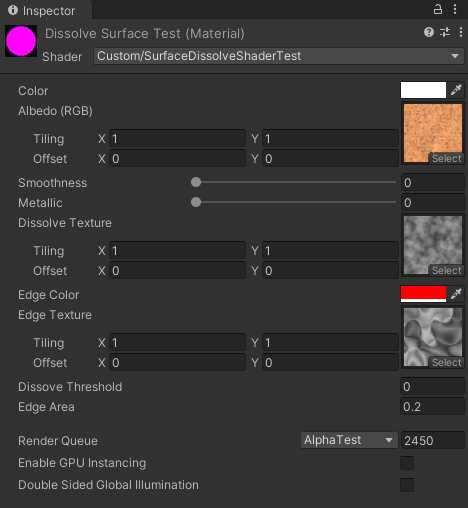Click the Smoothness slider handle
The image size is (468, 508).
(196, 182)
